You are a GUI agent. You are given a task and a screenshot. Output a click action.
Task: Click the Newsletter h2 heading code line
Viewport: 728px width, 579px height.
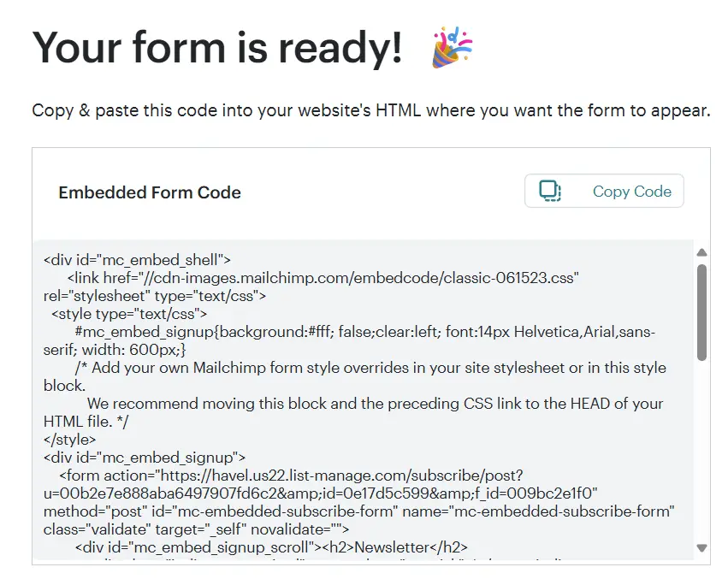(x=271, y=547)
